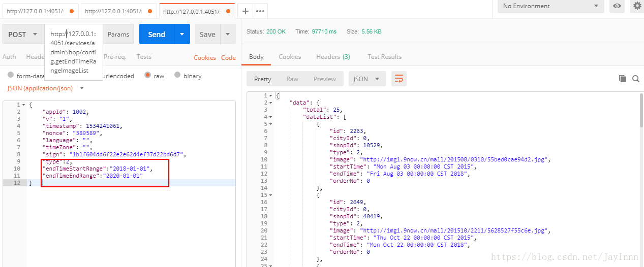Open the Test Results tab
Viewport: 644px width, 267px height.
384,57
